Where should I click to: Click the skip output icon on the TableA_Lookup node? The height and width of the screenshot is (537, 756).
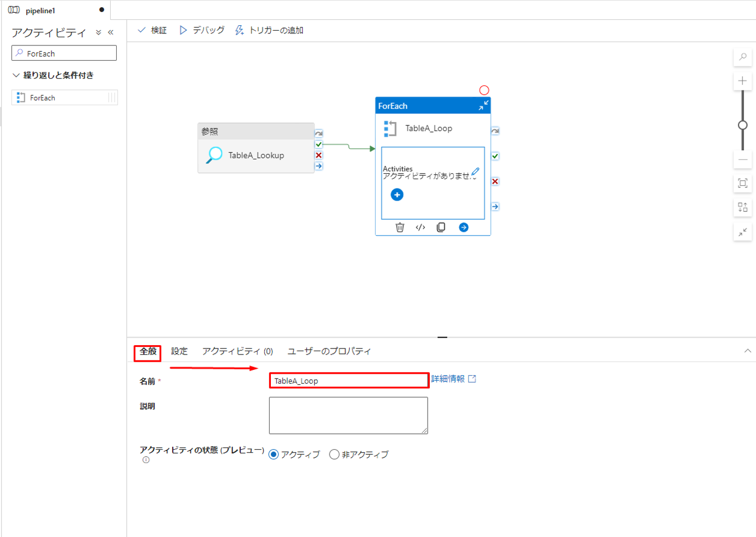pos(319,133)
